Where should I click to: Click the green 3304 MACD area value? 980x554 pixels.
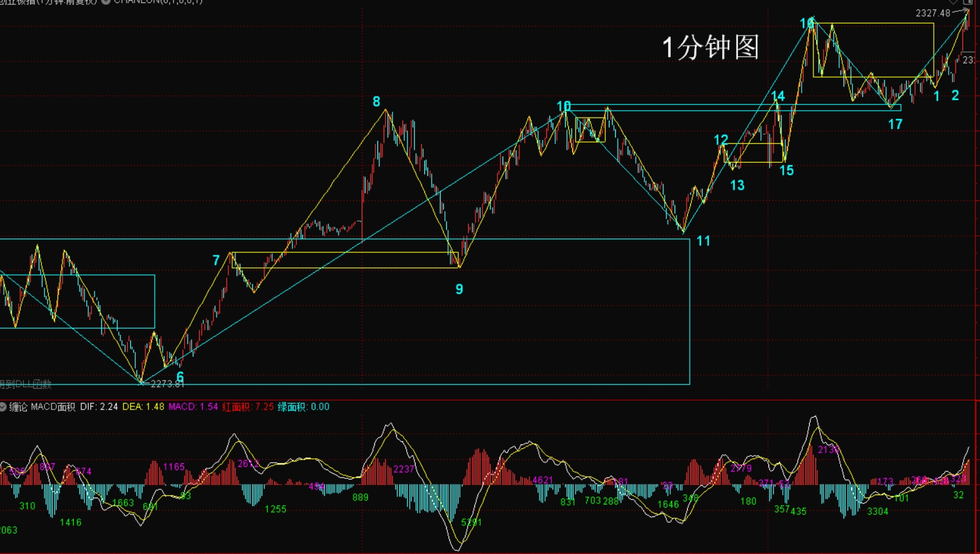(x=877, y=511)
